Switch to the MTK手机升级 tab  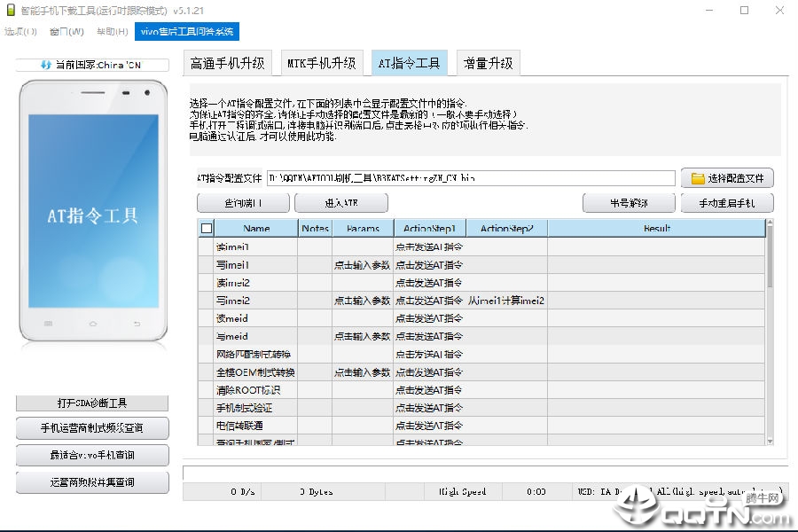pos(322,63)
